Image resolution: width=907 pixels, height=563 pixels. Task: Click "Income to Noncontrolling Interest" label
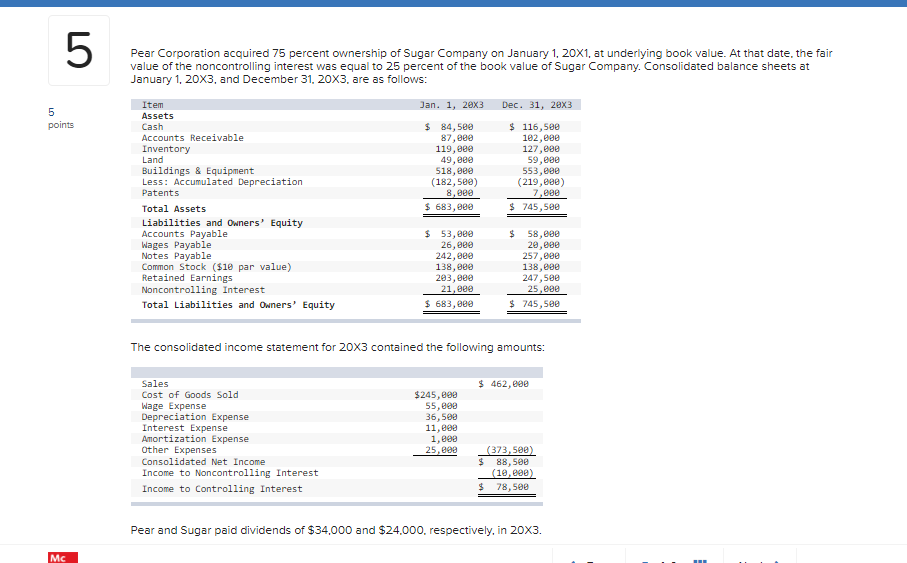click(x=230, y=473)
